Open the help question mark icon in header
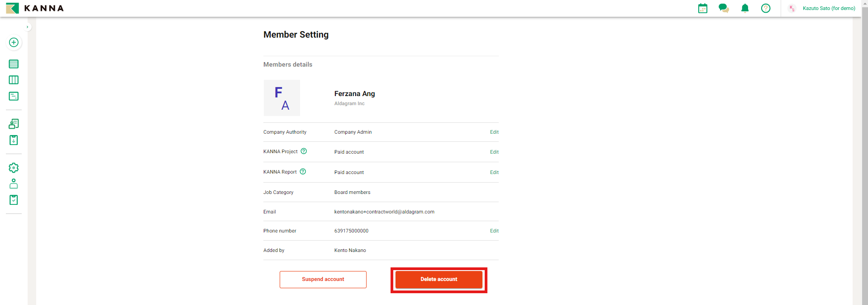This screenshot has height=305, width=868. tap(766, 8)
